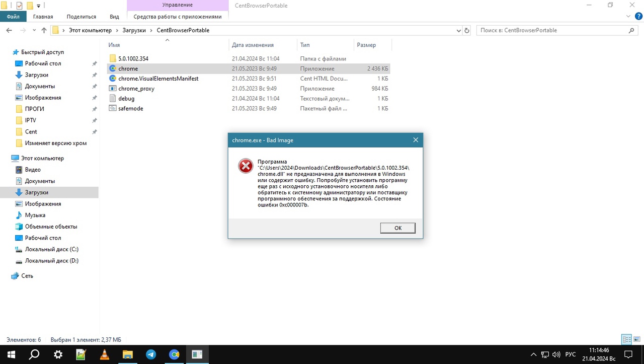Click Загрузки in address breadcrumb

tap(134, 30)
